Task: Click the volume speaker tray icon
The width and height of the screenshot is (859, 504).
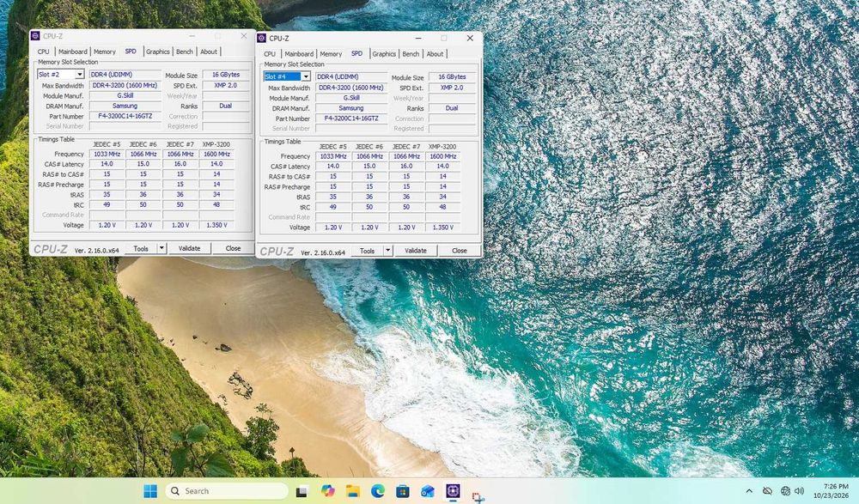Action: [799, 491]
